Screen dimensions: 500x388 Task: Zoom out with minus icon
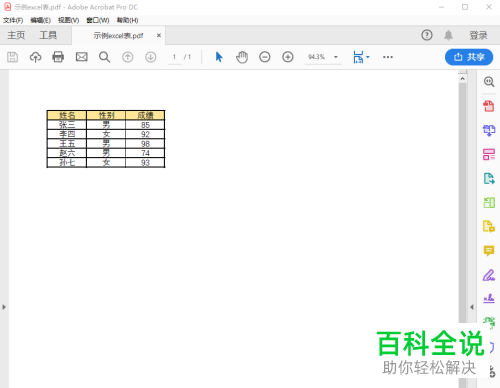(265, 57)
